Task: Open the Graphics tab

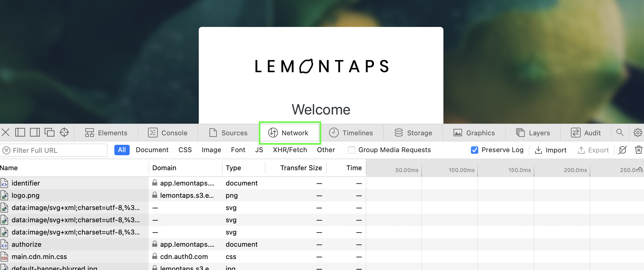Action: point(474,133)
